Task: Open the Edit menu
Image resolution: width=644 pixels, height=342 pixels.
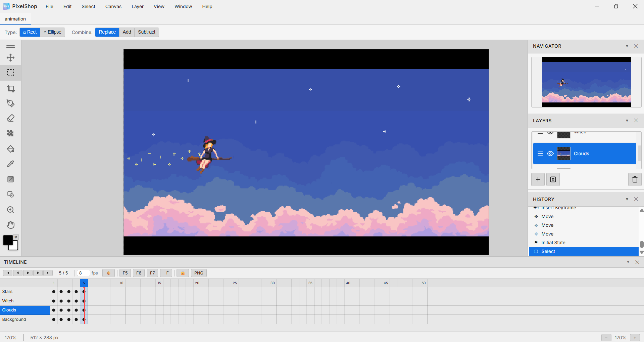Action: [x=67, y=6]
